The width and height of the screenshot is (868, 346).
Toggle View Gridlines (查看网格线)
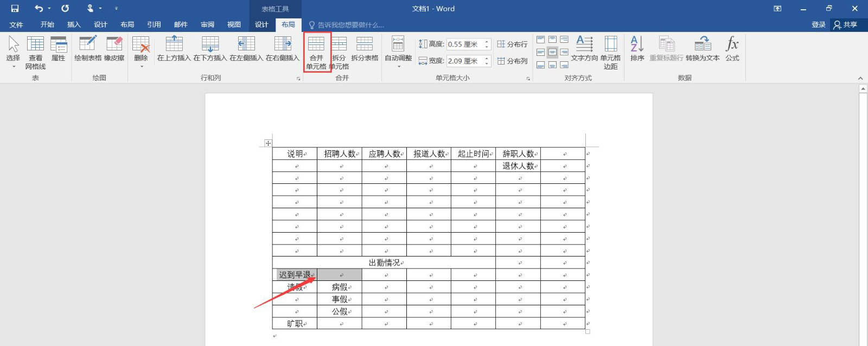[35, 53]
